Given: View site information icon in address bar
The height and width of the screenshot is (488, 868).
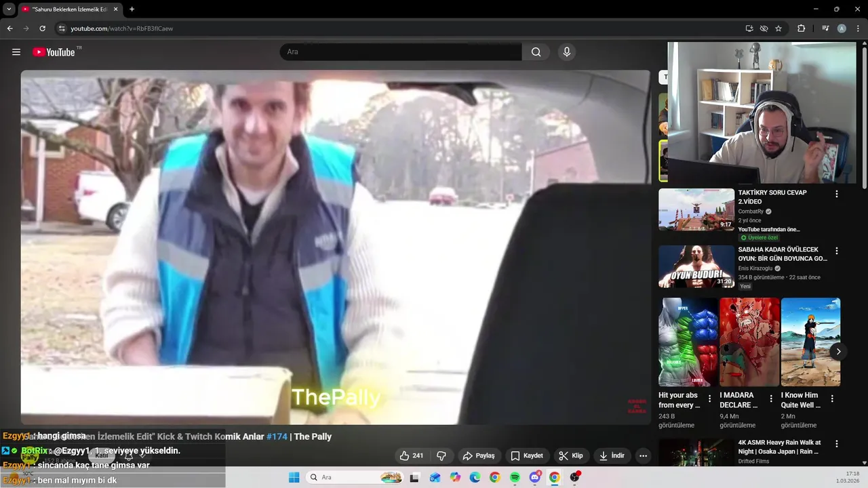Looking at the screenshot, I should coord(62,28).
